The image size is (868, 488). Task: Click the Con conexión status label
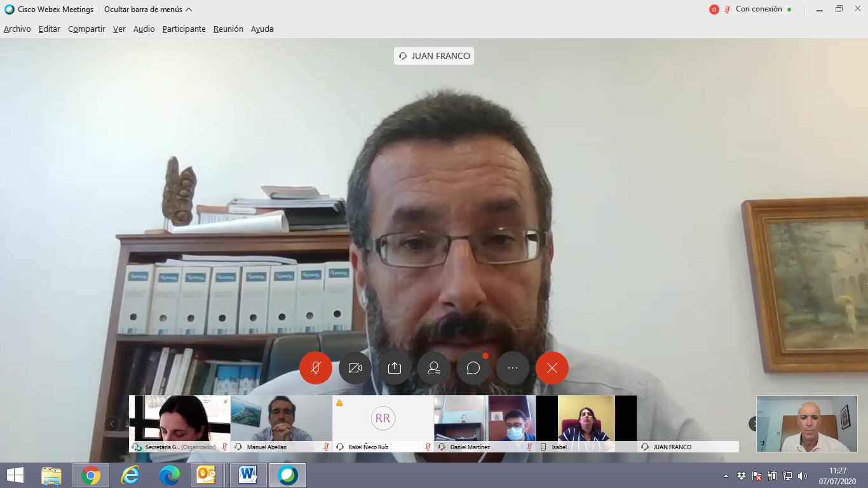[759, 10]
